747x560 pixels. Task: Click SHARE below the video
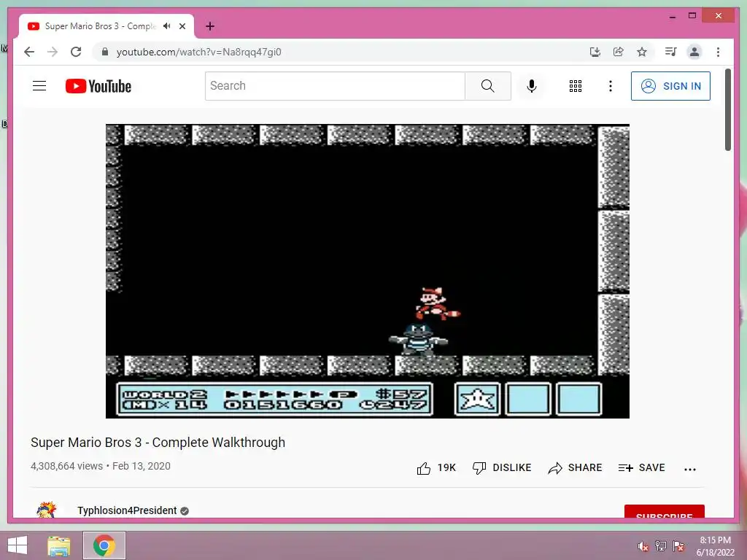point(575,468)
